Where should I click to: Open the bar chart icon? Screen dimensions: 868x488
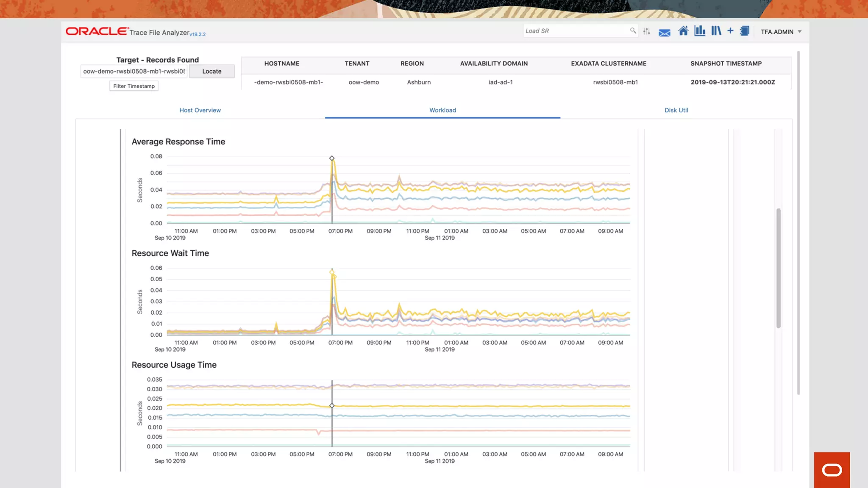coord(700,31)
